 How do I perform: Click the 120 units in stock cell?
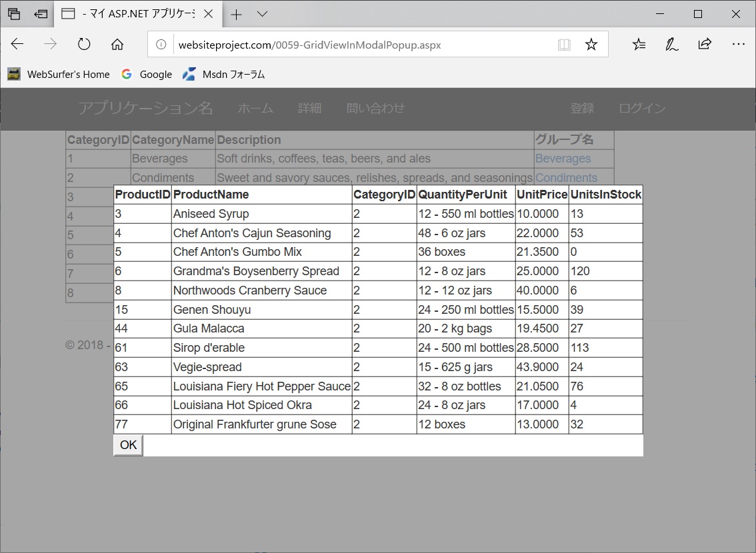[605, 271]
